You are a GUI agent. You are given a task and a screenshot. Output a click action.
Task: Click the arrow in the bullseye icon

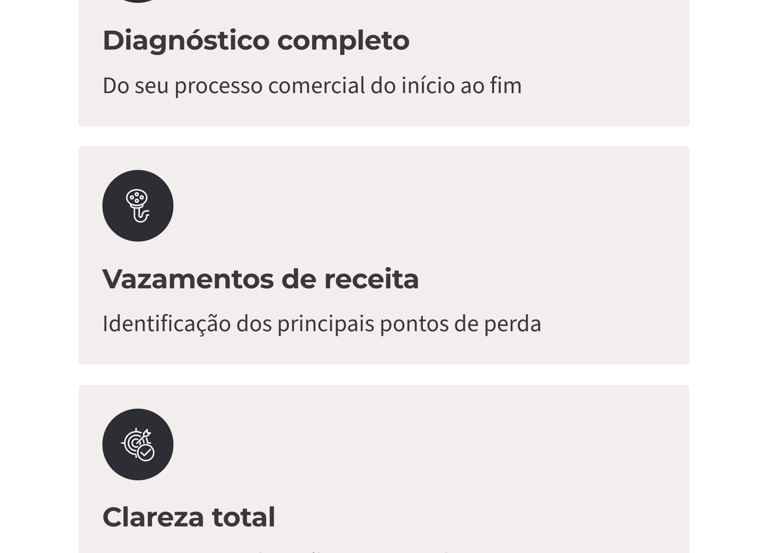click(x=145, y=435)
